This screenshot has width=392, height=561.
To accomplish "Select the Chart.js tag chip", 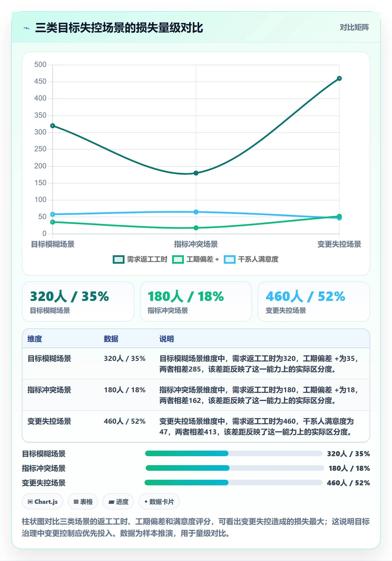I will click(43, 502).
